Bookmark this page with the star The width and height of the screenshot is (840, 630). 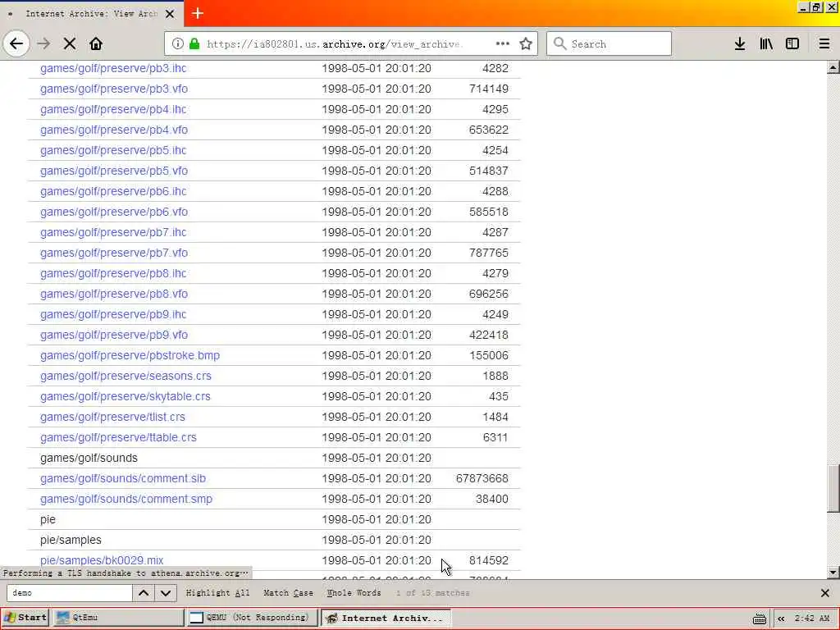click(x=526, y=43)
